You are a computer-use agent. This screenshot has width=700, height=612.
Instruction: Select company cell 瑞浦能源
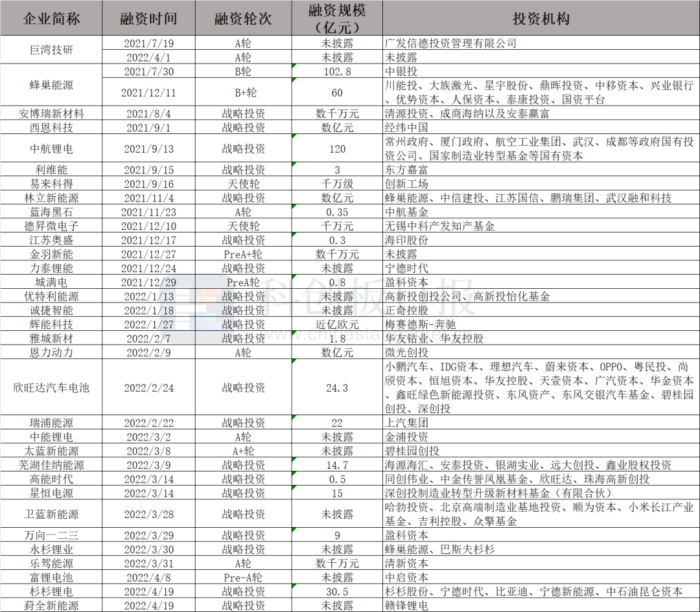51,422
